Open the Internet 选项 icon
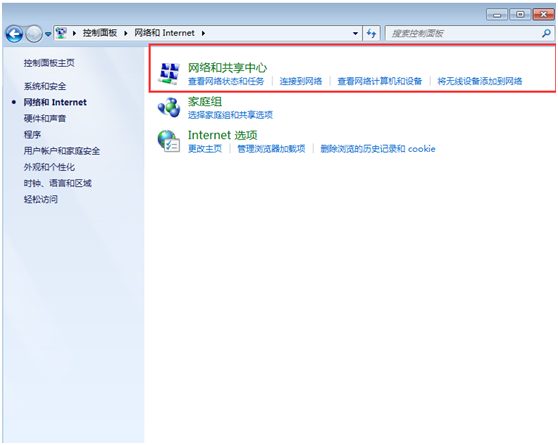Viewport: 558px width, 445px height. (x=169, y=141)
